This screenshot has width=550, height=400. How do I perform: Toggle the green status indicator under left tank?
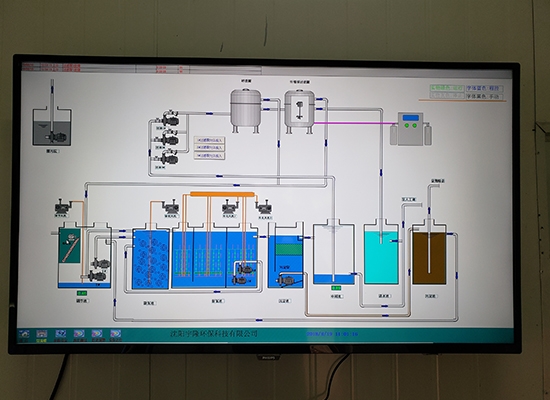(x=82, y=293)
